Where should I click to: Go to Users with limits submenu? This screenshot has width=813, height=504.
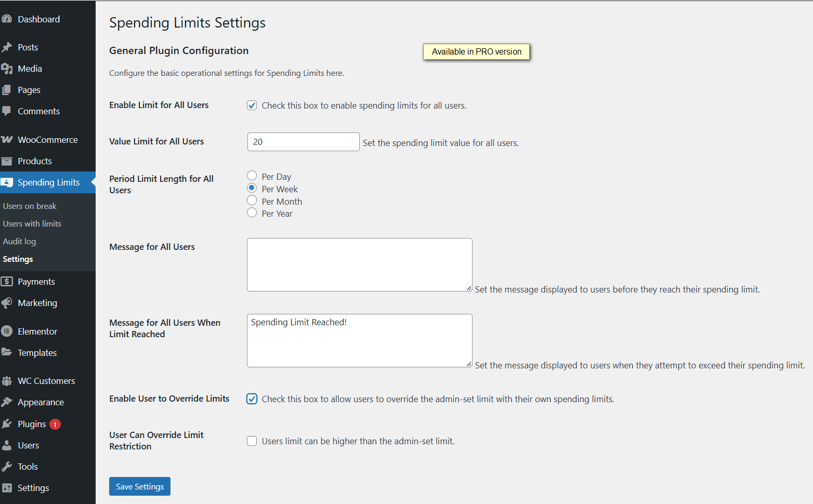click(x=32, y=224)
